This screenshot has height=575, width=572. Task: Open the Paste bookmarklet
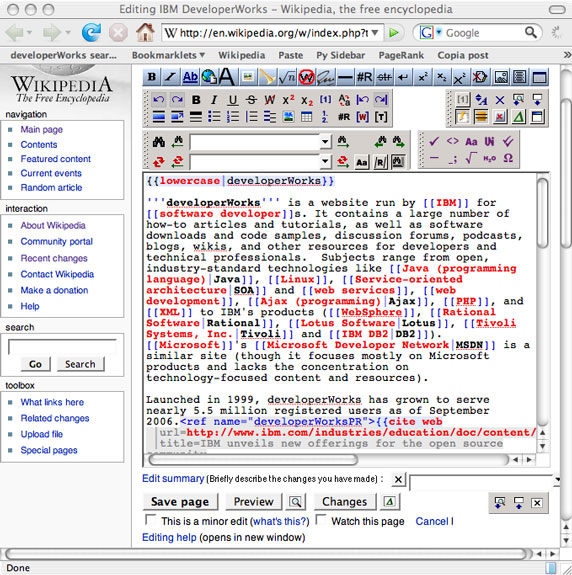pyautogui.click(x=291, y=55)
